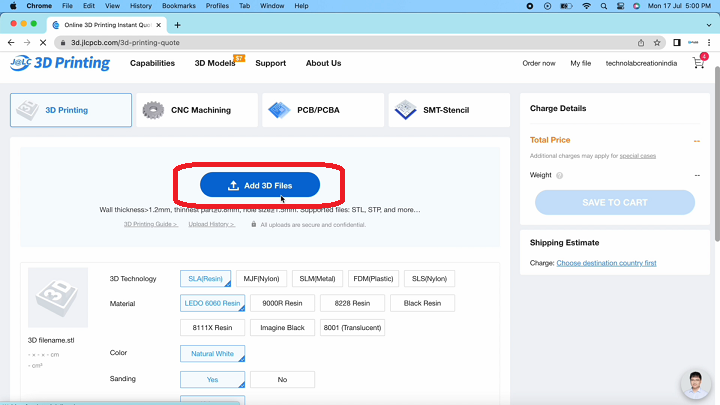Open the technolabcreationindia account menu
This screenshot has height=405, width=720.
pos(641,63)
